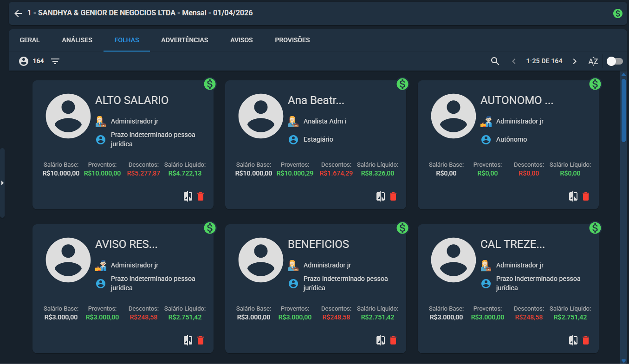Image resolution: width=629 pixels, height=364 pixels.
Task: Click dollar badge on ALTO SALARIO card
Action: (x=210, y=84)
